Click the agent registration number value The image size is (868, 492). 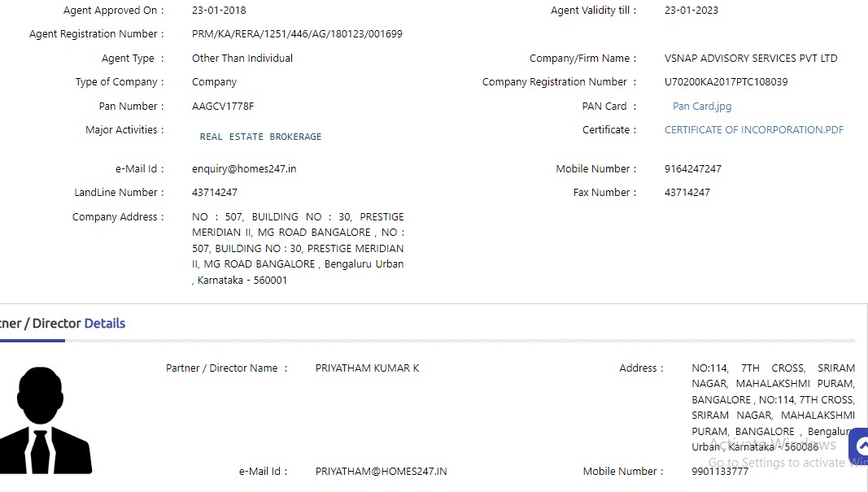[x=297, y=34]
